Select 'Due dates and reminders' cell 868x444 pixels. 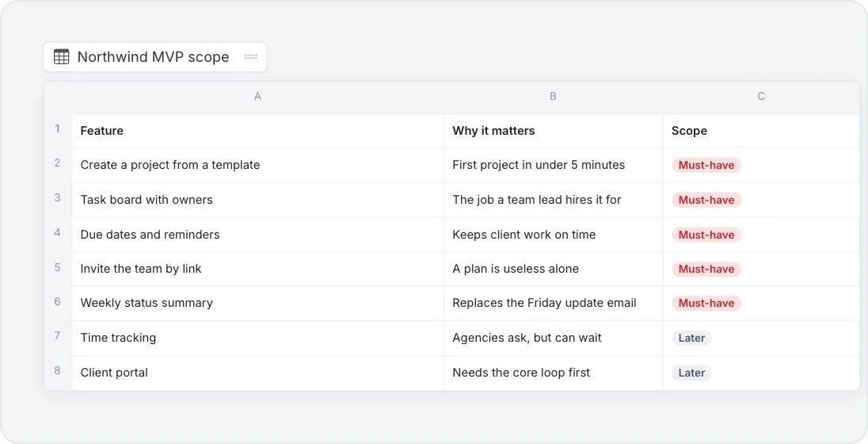[258, 235]
